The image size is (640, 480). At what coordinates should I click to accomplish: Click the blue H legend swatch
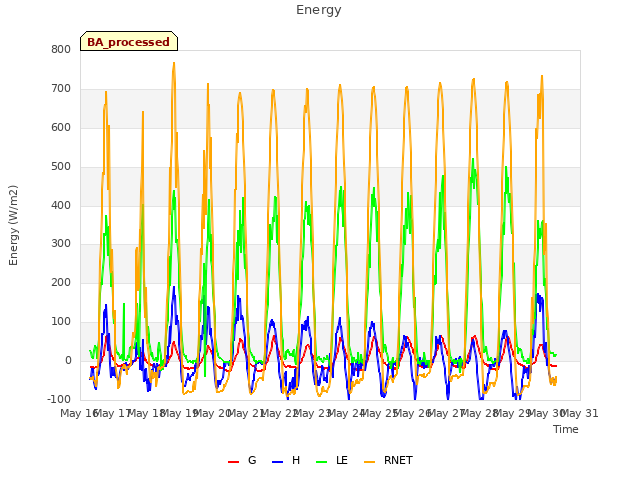point(277,462)
